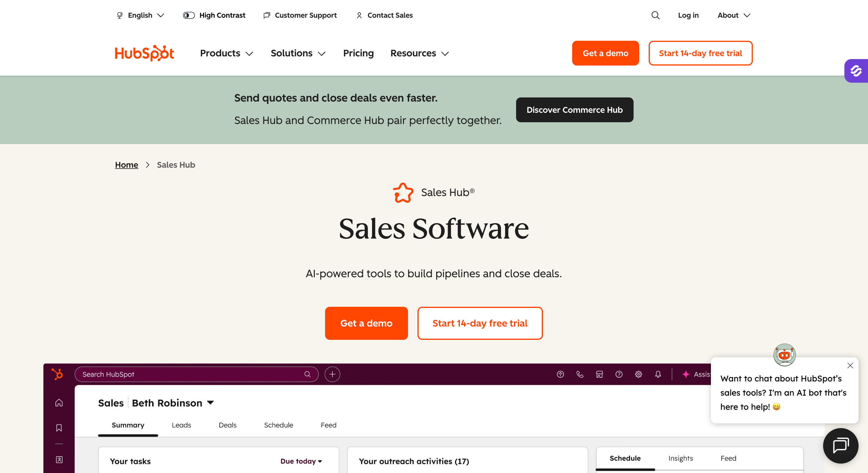Click the plus create icon beside search
This screenshot has width=868, height=473.
coord(332,374)
